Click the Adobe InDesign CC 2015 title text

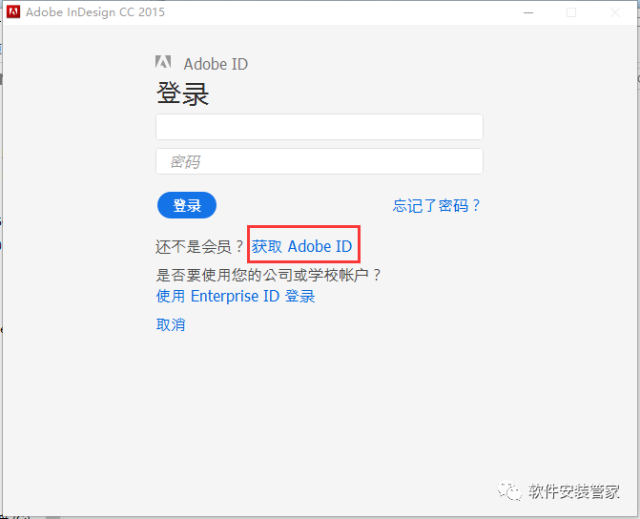click(x=96, y=12)
